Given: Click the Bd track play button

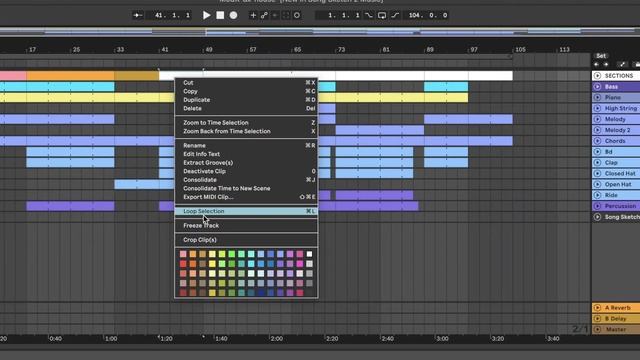Looking at the screenshot, I should (598, 151).
